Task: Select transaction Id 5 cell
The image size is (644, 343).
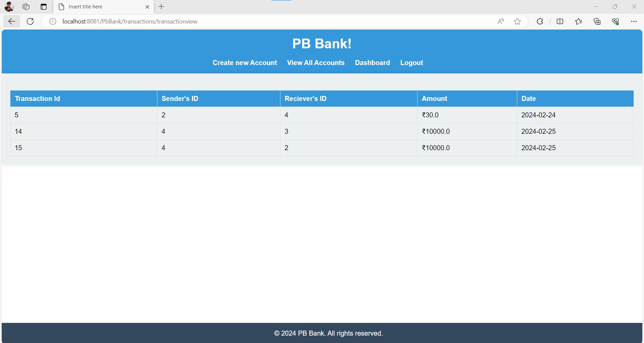Action: click(x=84, y=115)
